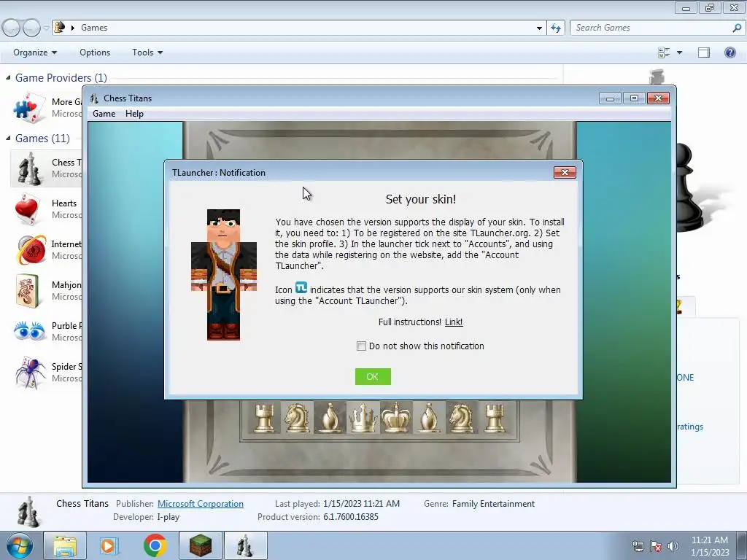Open Action Center flag tray icon
The width and height of the screenshot is (747, 560).
point(656,547)
